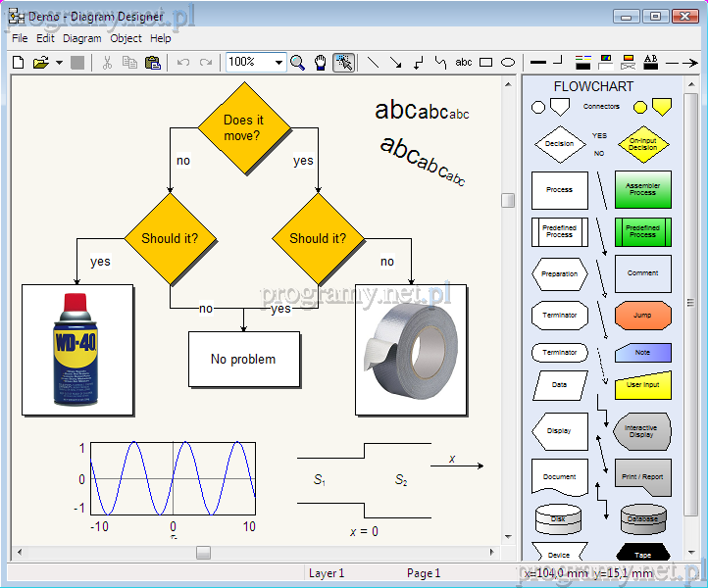Choose the Curve connector tool

point(440,63)
